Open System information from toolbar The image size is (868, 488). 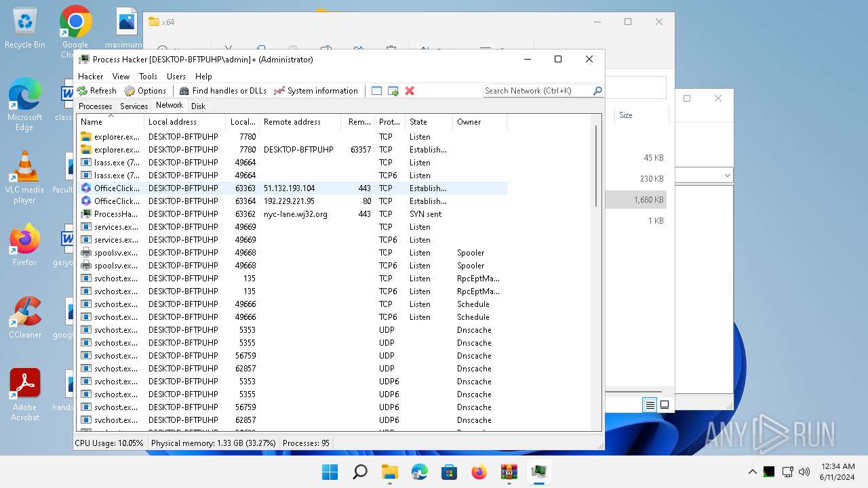coord(316,91)
